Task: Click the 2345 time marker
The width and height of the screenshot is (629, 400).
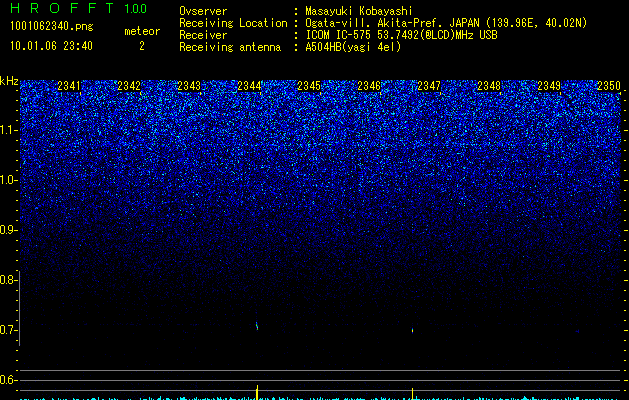Action: [309, 86]
